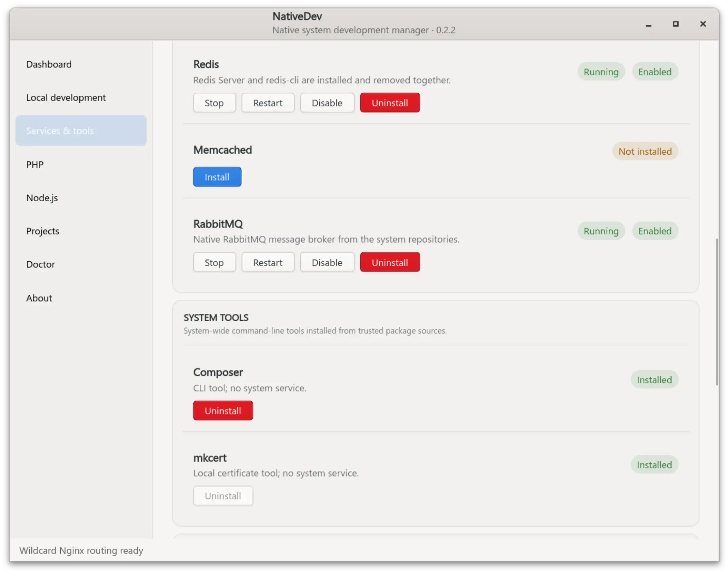Click the mkcert Uninstall button
This screenshot has width=728, height=573.
point(223,496)
